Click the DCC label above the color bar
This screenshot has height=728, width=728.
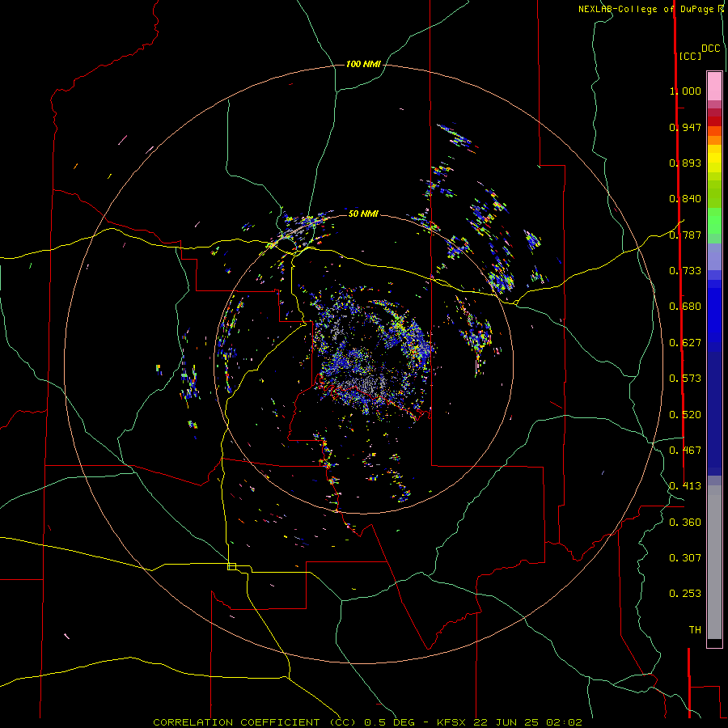click(x=711, y=49)
